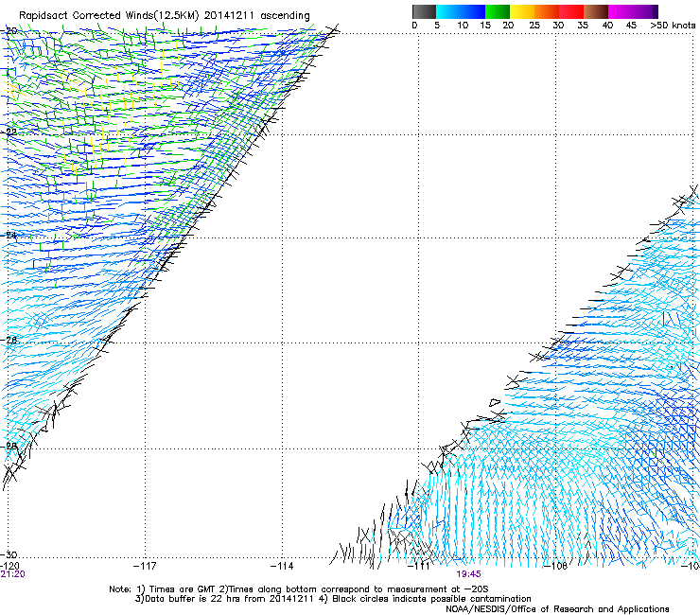This screenshot has height=615, width=700.
Task: Click the cyan 5-10 knots color segment
Action: (448, 11)
